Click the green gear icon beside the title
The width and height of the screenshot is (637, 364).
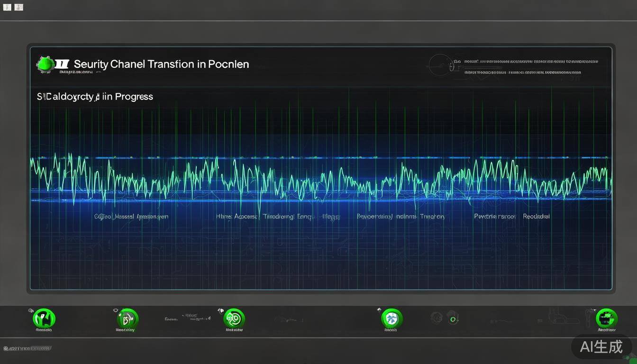pyautogui.click(x=45, y=64)
